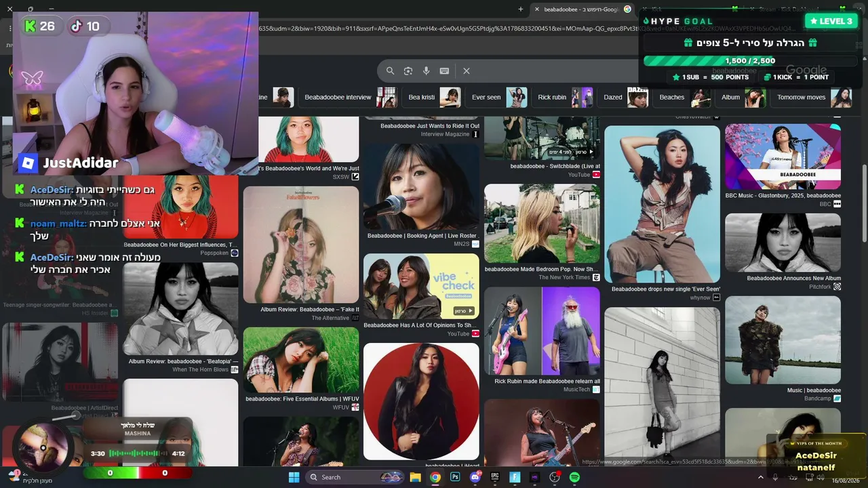Open 'beabadoobee - Switchblade (Live at' link
Viewport: 868px width, 488px height.
[555, 166]
